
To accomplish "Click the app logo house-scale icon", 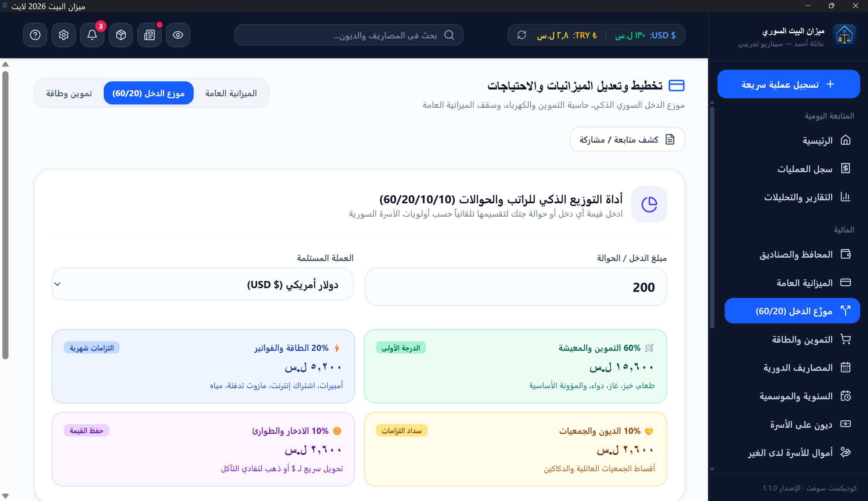I will [x=844, y=36].
